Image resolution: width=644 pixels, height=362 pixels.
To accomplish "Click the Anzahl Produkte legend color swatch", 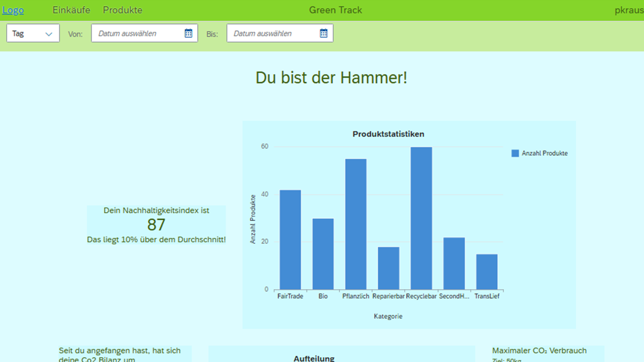I will coord(515,153).
